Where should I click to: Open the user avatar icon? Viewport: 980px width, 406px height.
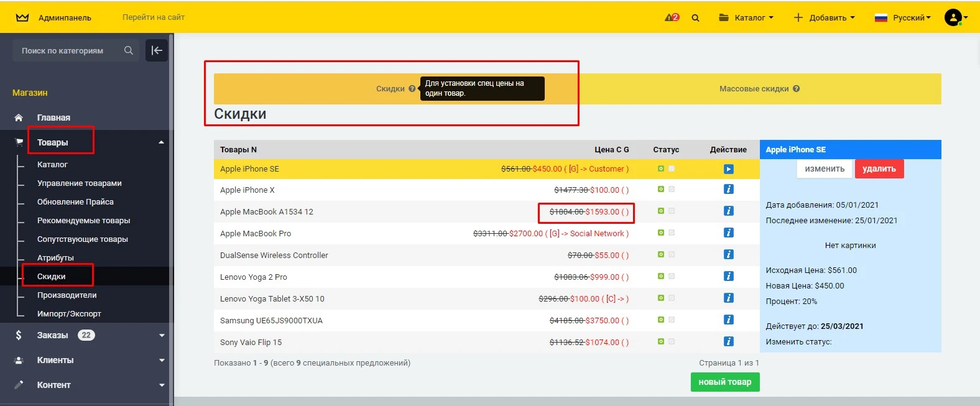tap(953, 17)
